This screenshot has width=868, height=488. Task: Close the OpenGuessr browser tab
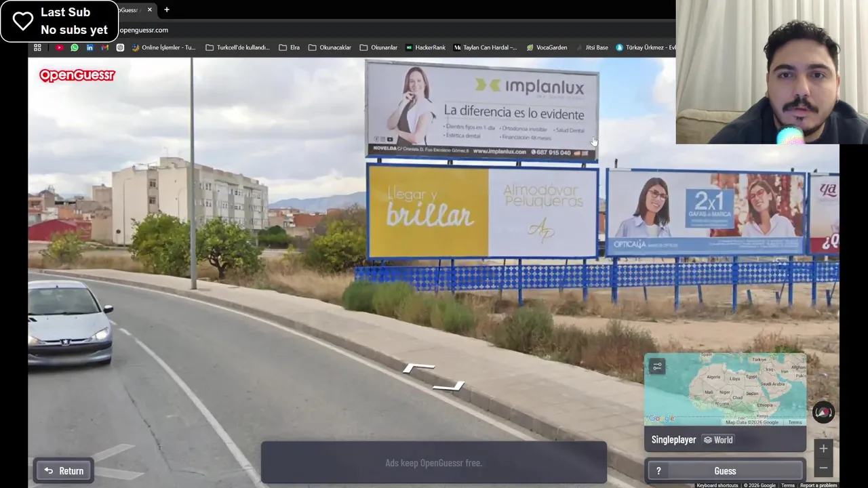tap(150, 9)
